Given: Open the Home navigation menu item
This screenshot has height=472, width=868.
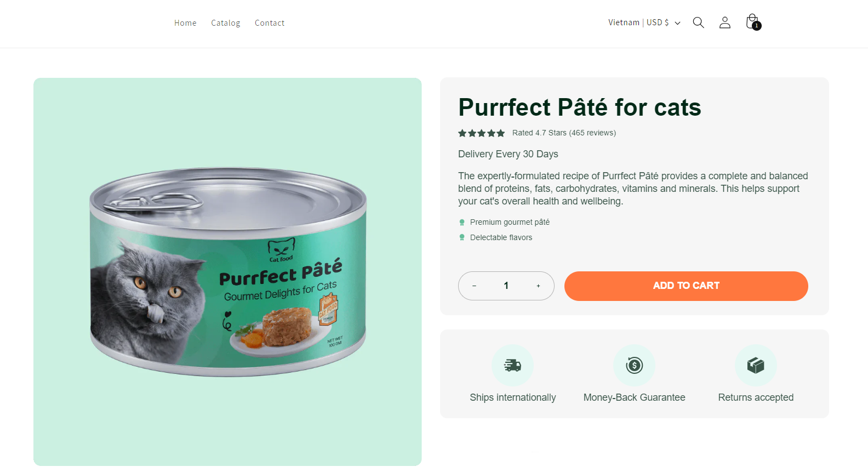Looking at the screenshot, I should (x=185, y=22).
